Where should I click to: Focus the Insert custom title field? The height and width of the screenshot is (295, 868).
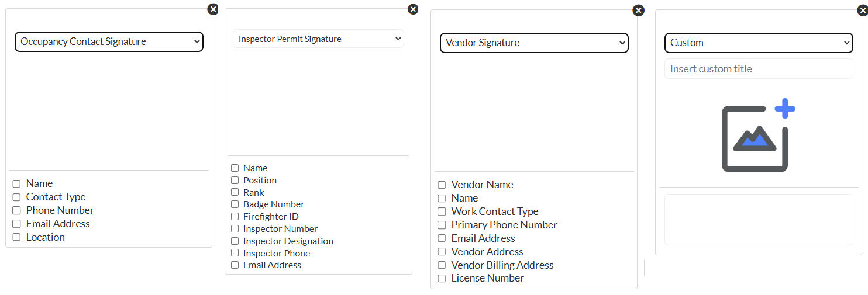point(759,68)
